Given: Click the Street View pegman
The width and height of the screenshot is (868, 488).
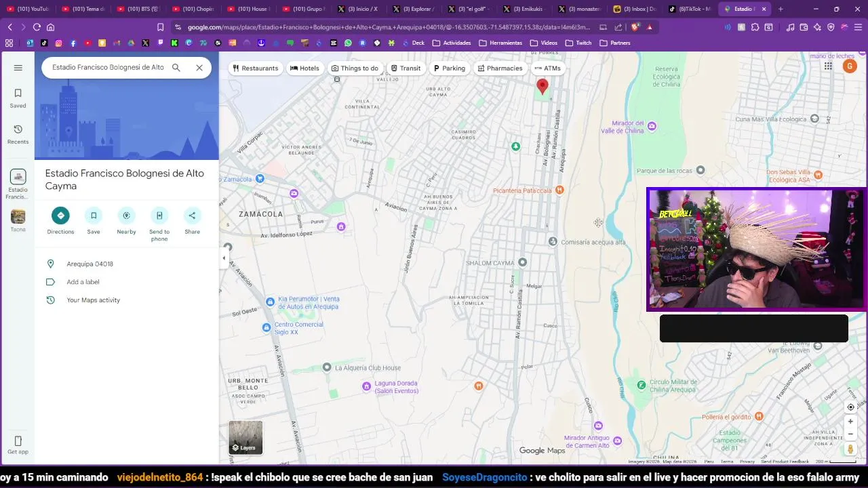Looking at the screenshot, I should pyautogui.click(x=850, y=449).
